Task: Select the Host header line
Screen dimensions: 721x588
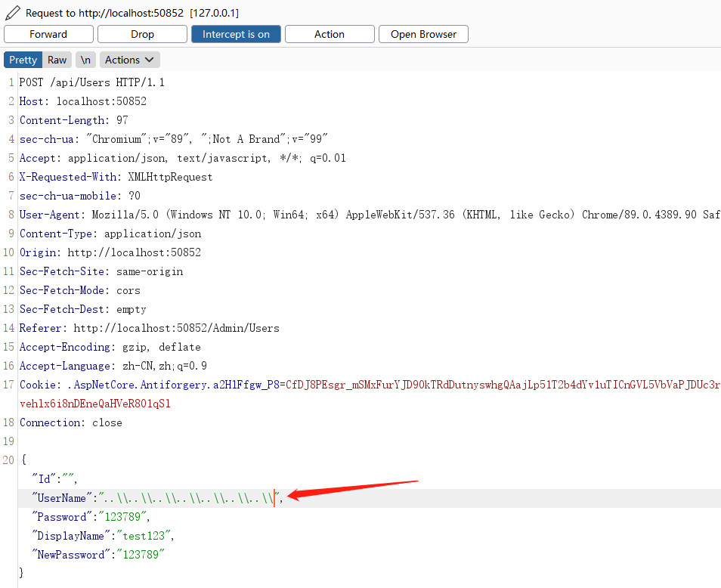Action: coord(83,101)
